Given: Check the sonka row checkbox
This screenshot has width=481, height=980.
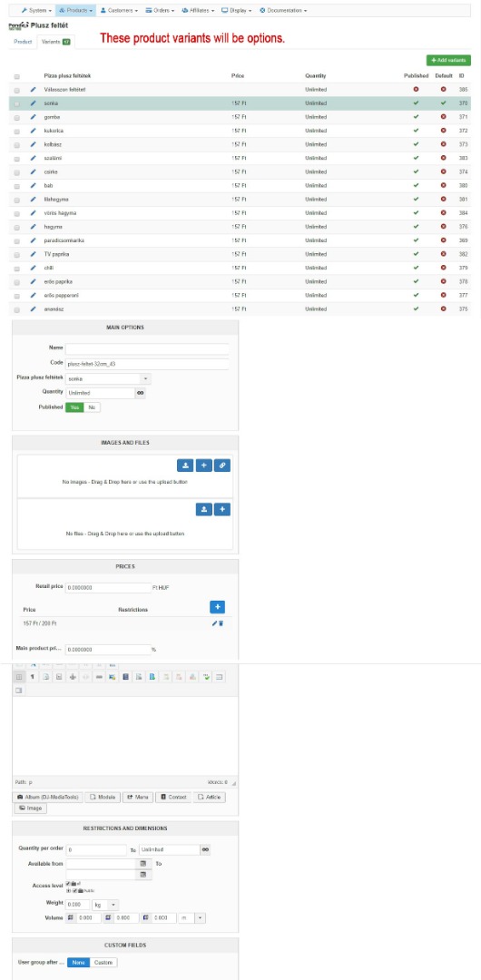Looking at the screenshot, I should [x=17, y=103].
